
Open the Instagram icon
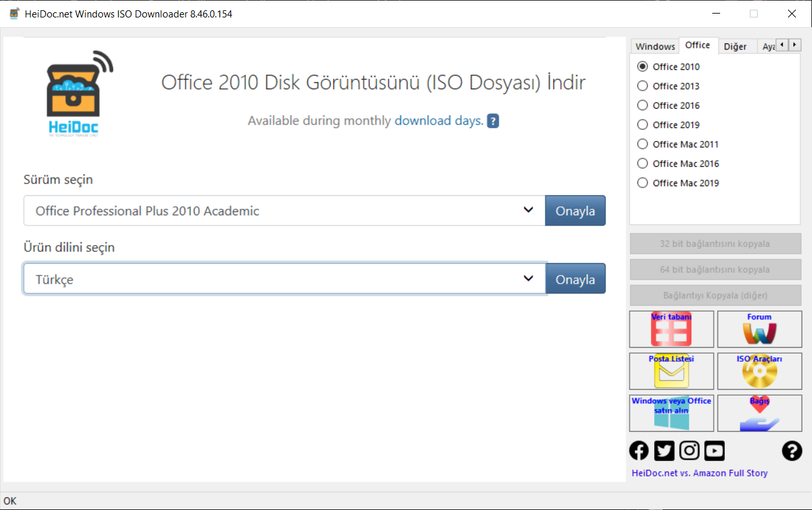[689, 451]
